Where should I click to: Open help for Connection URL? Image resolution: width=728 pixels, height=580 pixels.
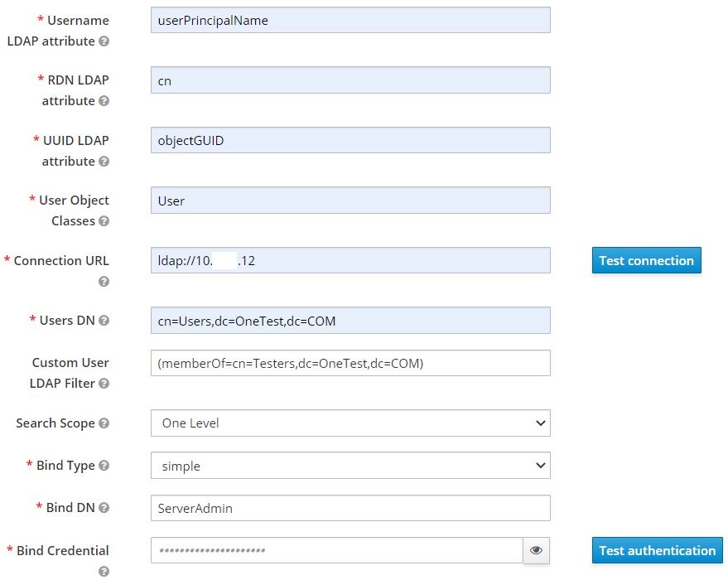pos(104,282)
